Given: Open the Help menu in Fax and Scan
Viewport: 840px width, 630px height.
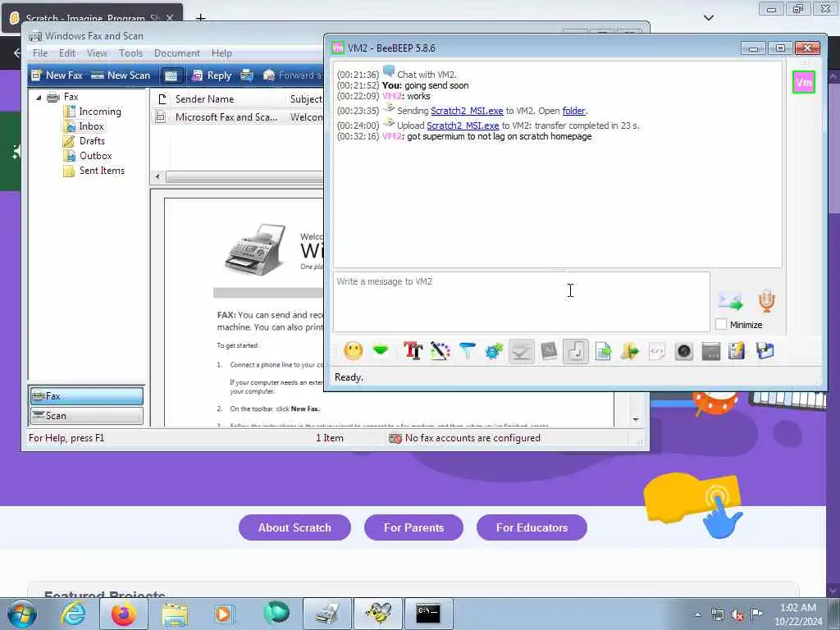Looking at the screenshot, I should tap(221, 53).
